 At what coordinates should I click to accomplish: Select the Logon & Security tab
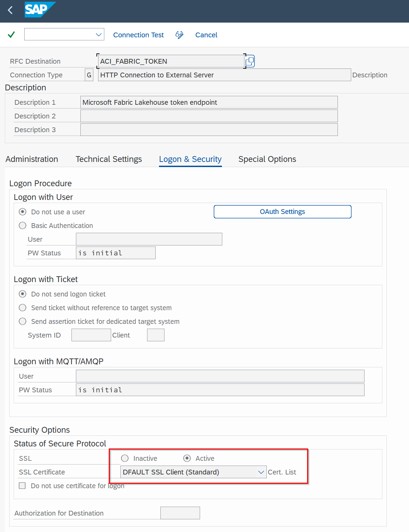coord(190,159)
